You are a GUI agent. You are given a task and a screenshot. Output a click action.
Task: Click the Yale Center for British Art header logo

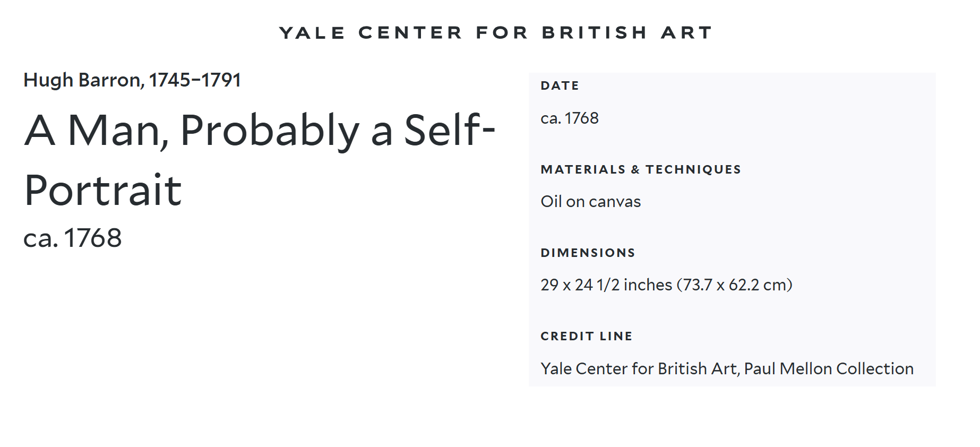point(495,33)
